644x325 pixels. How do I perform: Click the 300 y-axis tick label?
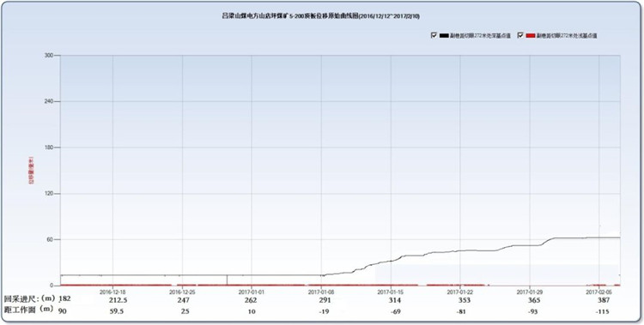pyautogui.click(x=52, y=55)
